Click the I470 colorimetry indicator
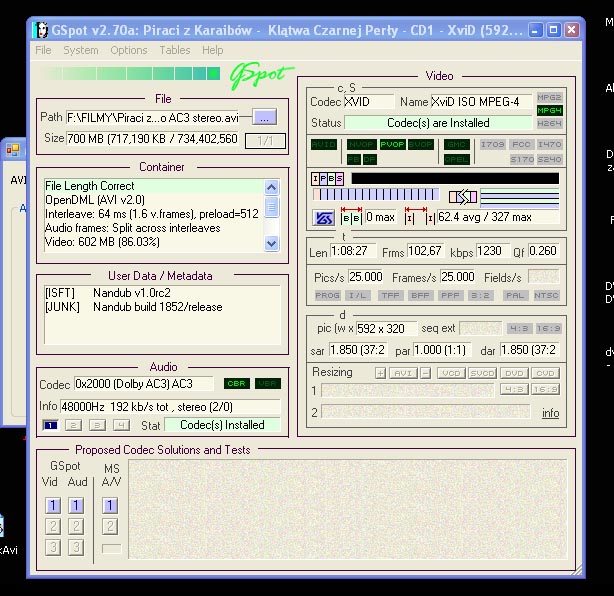Viewport: 614px width, 596px height. [549, 144]
